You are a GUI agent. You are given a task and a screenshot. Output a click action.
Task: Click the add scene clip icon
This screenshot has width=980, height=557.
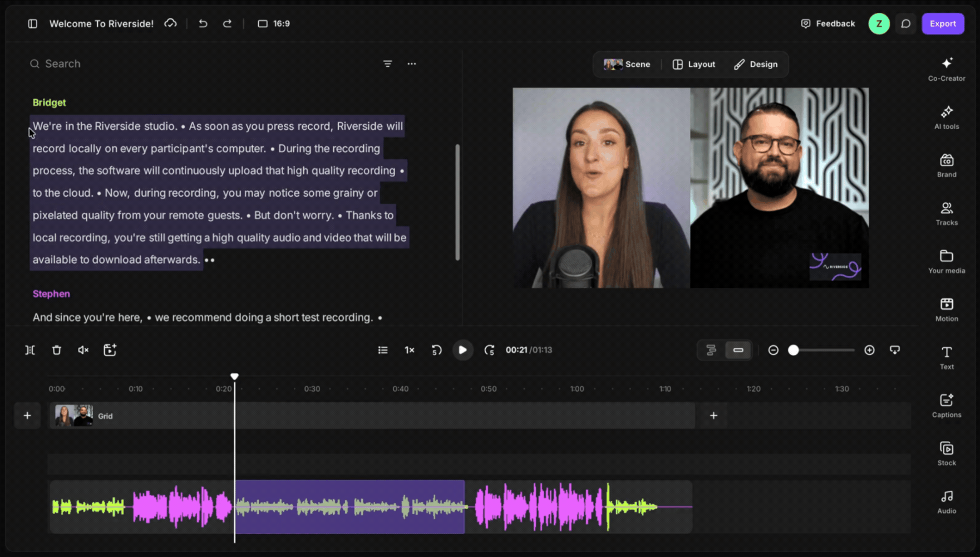pyautogui.click(x=110, y=350)
